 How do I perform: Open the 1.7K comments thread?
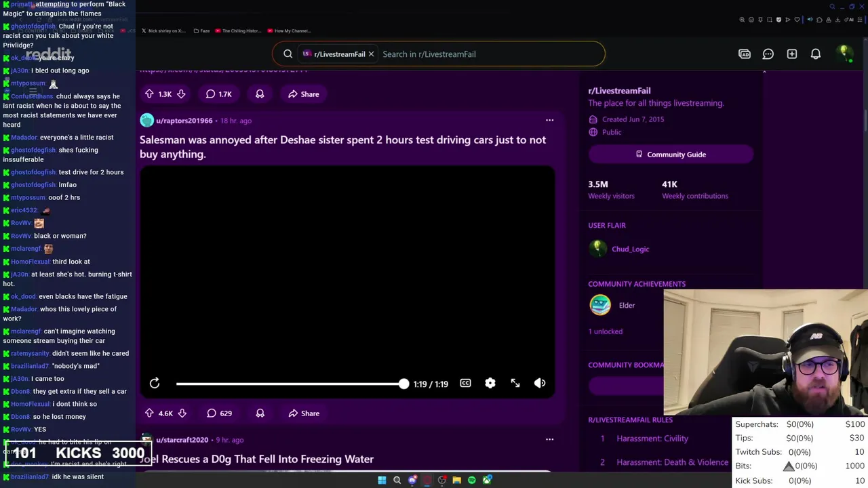(218, 94)
